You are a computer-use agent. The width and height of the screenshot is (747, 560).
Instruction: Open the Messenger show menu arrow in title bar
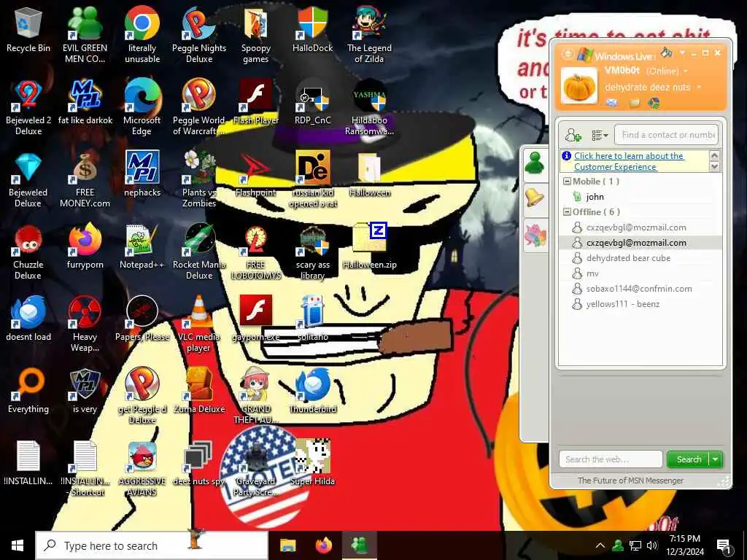pyautogui.click(x=682, y=52)
